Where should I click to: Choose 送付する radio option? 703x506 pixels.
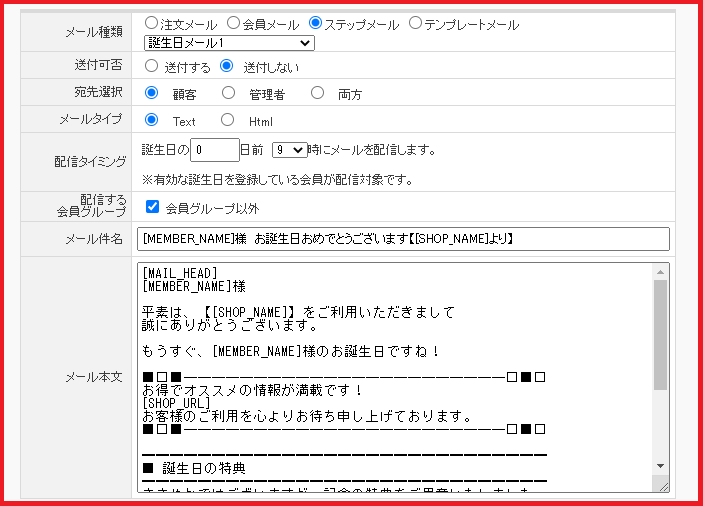pyautogui.click(x=151, y=67)
